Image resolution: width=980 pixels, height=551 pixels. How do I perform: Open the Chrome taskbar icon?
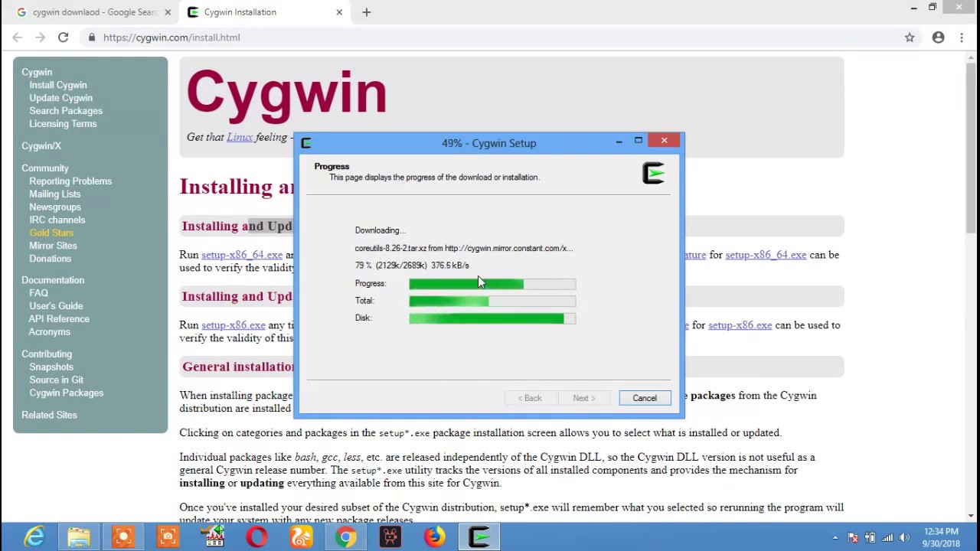click(x=345, y=536)
